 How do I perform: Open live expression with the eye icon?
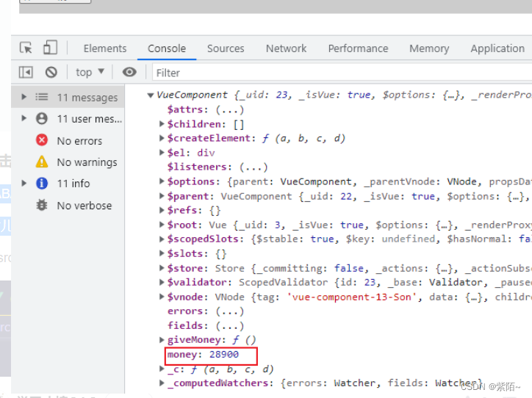click(129, 72)
